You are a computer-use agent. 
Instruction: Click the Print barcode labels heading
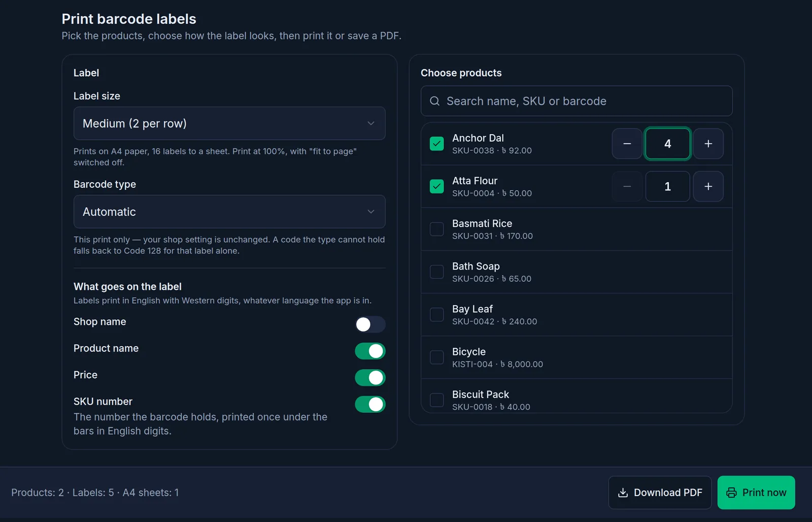coord(129,19)
